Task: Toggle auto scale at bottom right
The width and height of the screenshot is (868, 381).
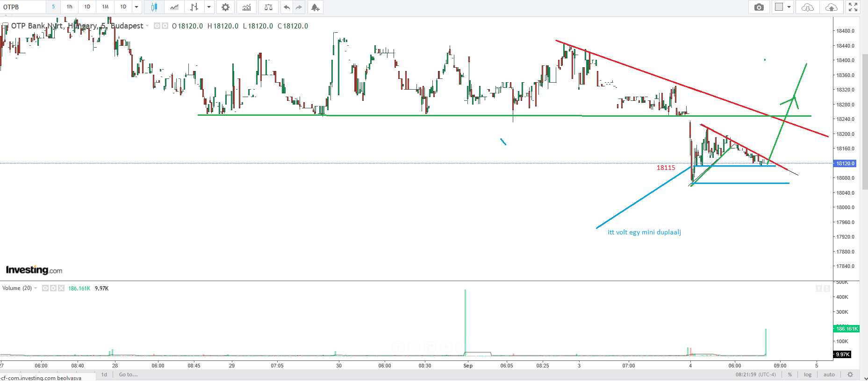Action: pos(829,374)
